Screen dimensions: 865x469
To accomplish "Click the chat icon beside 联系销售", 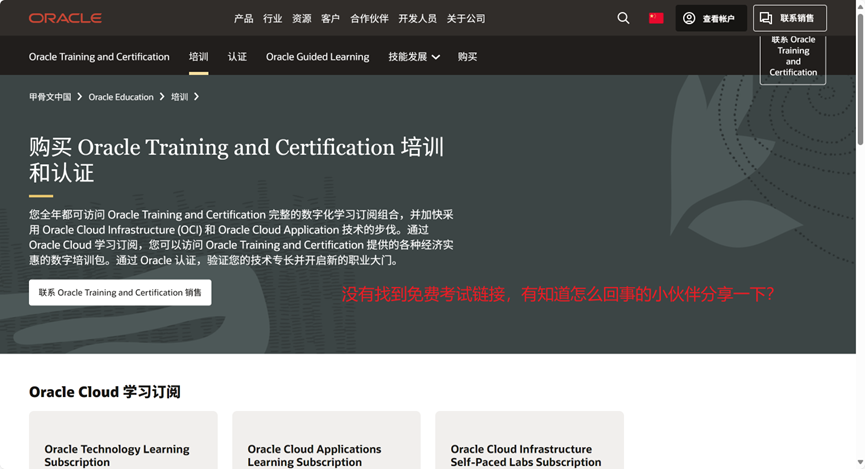I will coord(766,18).
